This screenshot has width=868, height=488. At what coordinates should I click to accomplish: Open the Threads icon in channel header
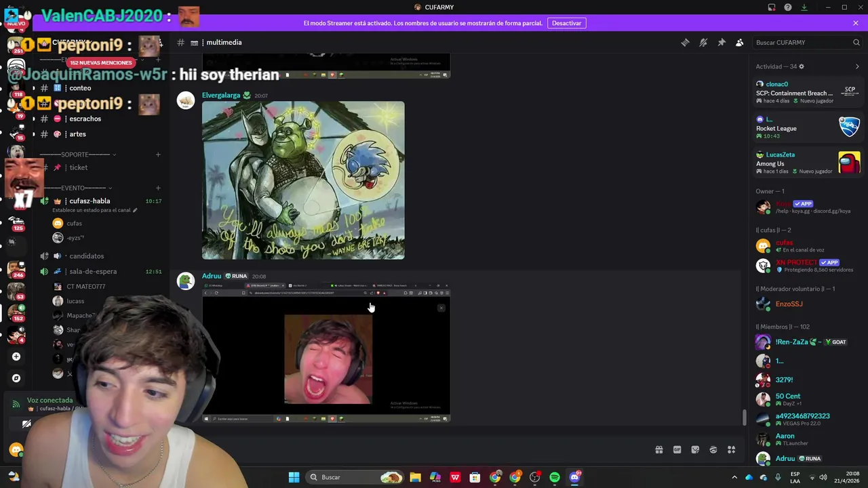point(685,42)
